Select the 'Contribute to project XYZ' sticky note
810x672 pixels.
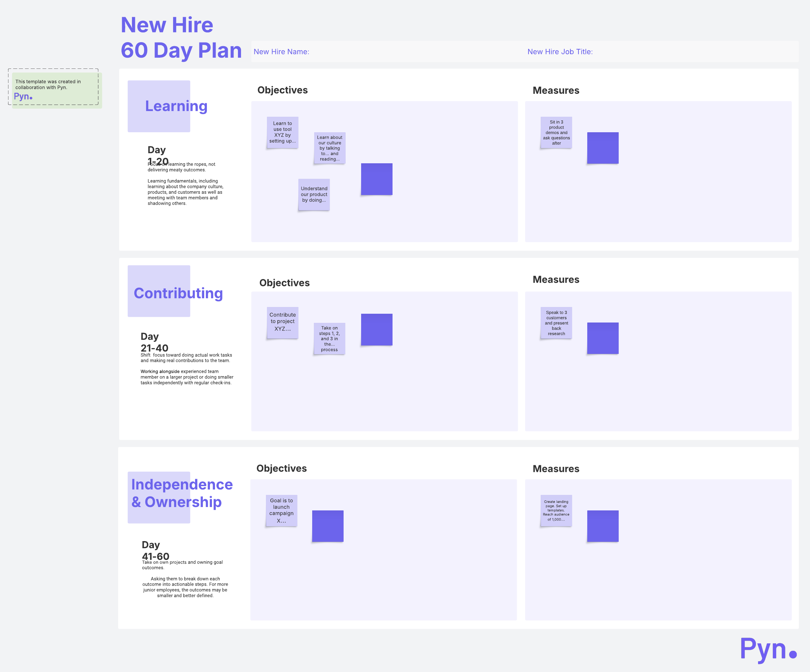pos(282,322)
